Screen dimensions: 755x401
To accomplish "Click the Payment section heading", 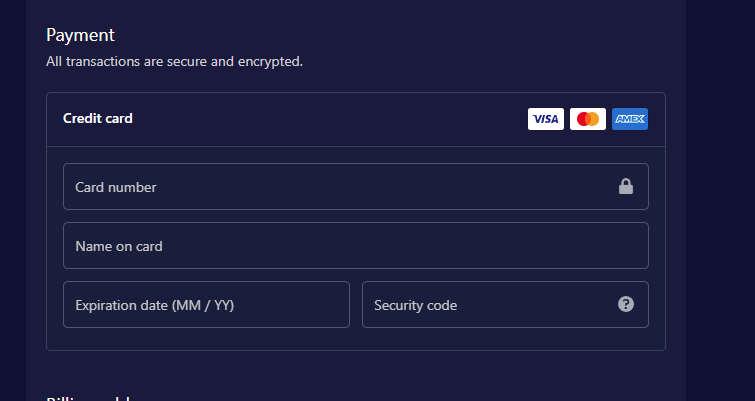I will (80, 35).
